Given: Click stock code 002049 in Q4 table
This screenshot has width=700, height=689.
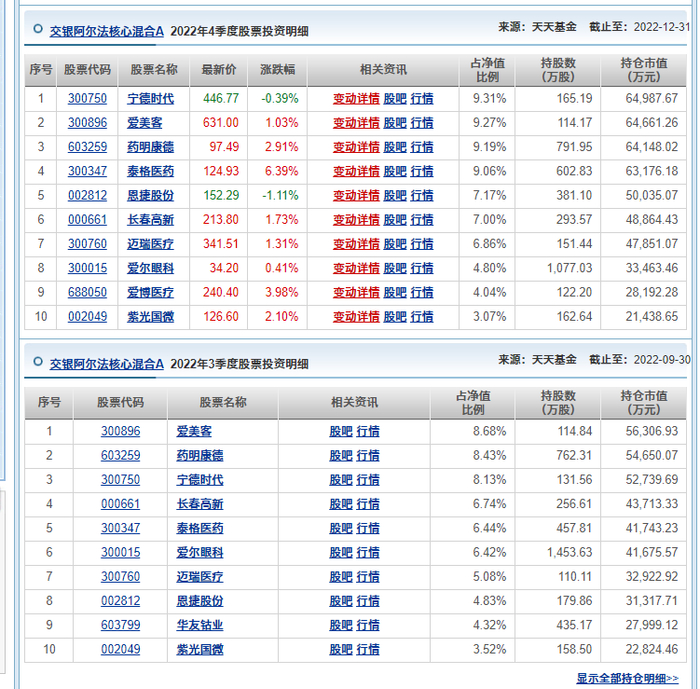Looking at the screenshot, I should [87, 317].
